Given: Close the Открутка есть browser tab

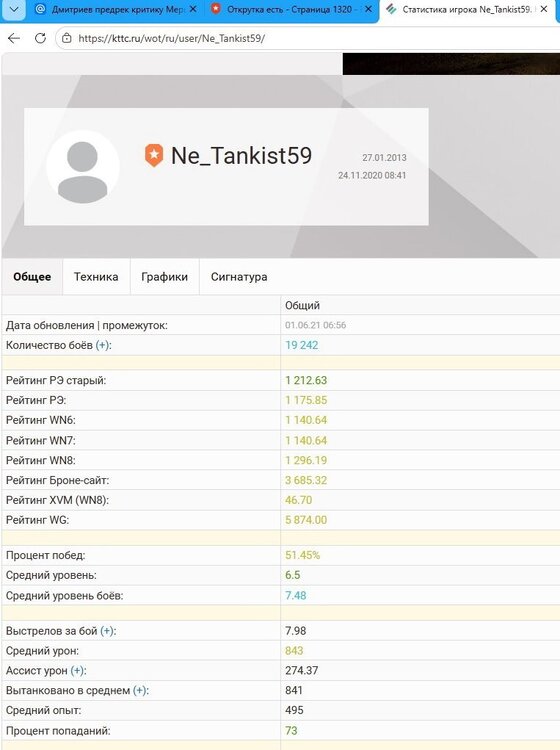Looking at the screenshot, I should click(368, 9).
